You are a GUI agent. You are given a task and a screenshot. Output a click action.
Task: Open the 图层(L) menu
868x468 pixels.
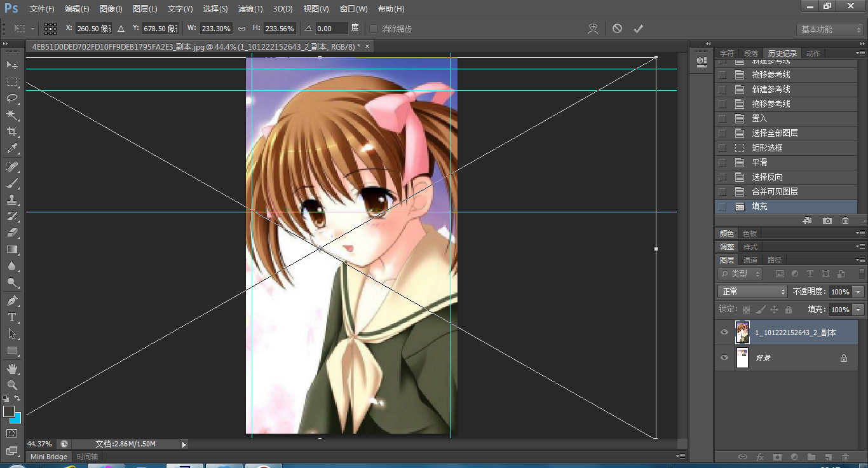(x=145, y=9)
